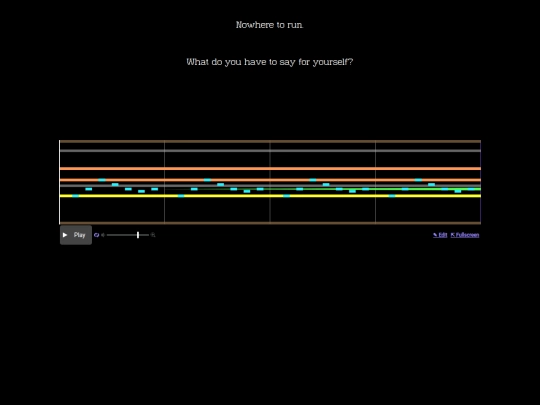Click the zoom magnifier icon

[153, 235]
